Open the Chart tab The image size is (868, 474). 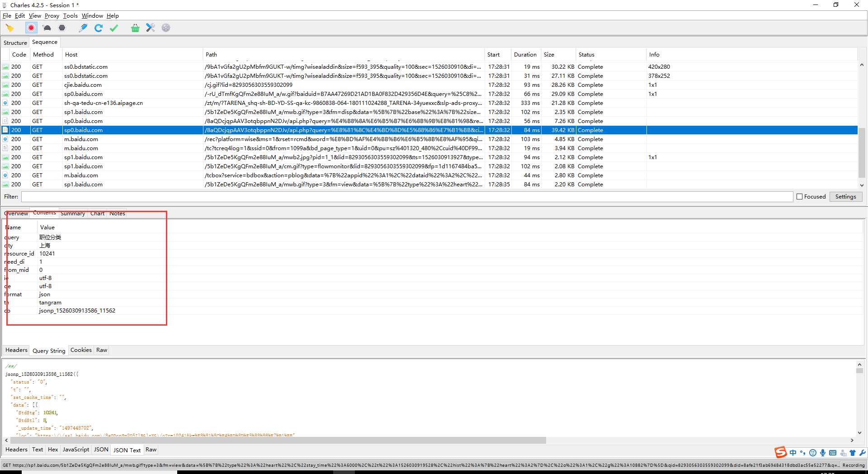pyautogui.click(x=97, y=213)
